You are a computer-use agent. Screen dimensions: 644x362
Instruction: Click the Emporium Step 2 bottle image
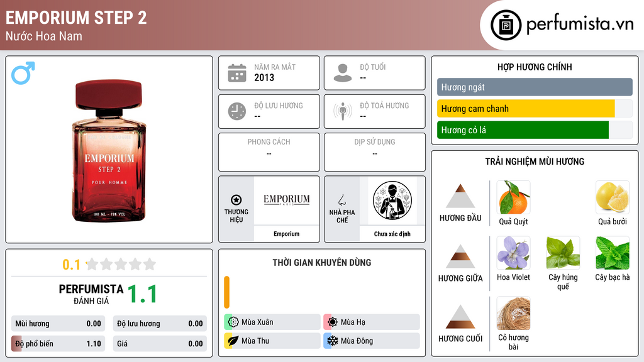coord(109,150)
